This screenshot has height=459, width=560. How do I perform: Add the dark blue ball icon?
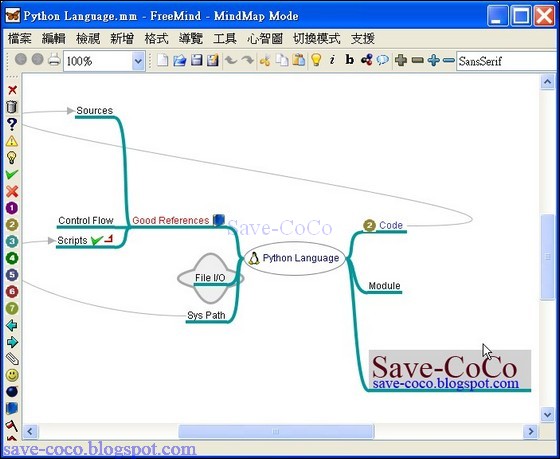[x=12, y=391]
